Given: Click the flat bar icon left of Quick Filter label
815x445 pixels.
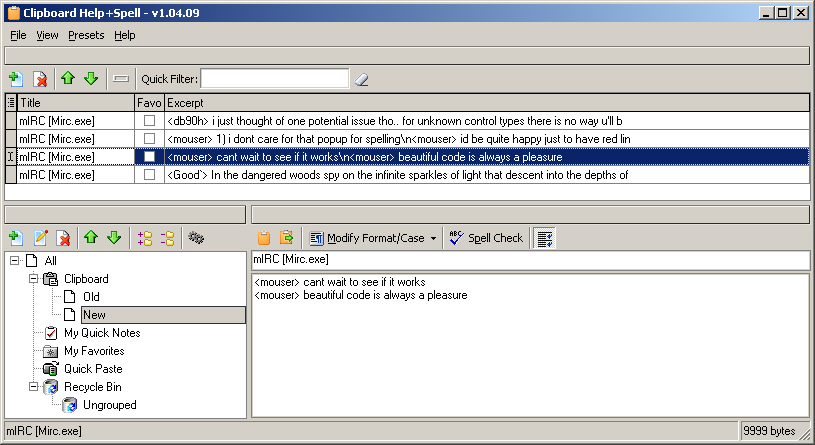Looking at the screenshot, I should coord(121,78).
